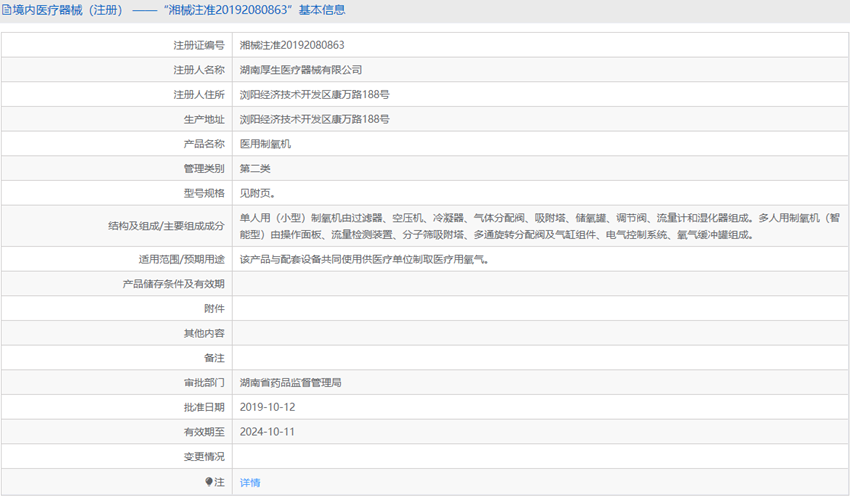Click the 批准日期 label
This screenshot has height=497, width=850.
point(204,407)
